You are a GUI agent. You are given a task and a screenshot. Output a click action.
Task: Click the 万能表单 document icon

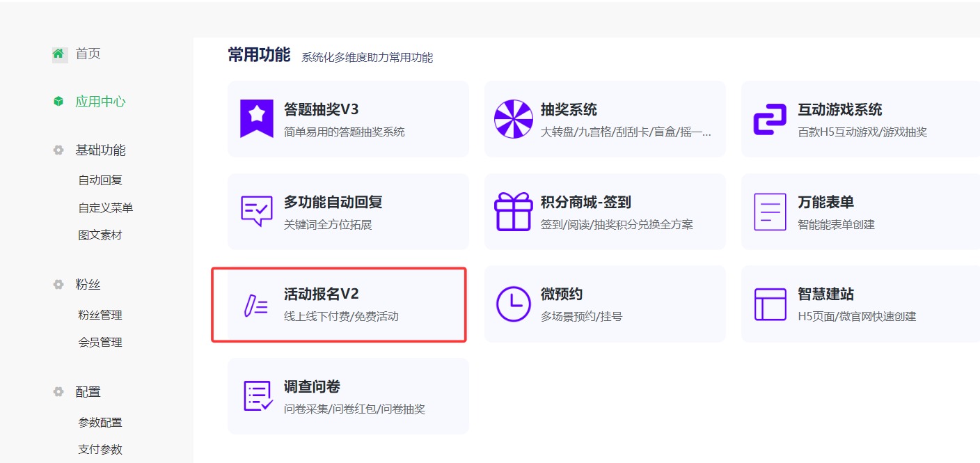[770, 212]
